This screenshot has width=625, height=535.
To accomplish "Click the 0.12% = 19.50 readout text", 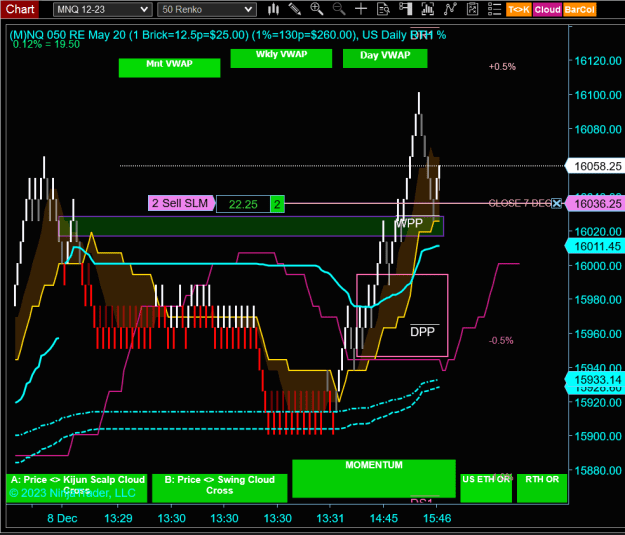I will [x=46, y=44].
